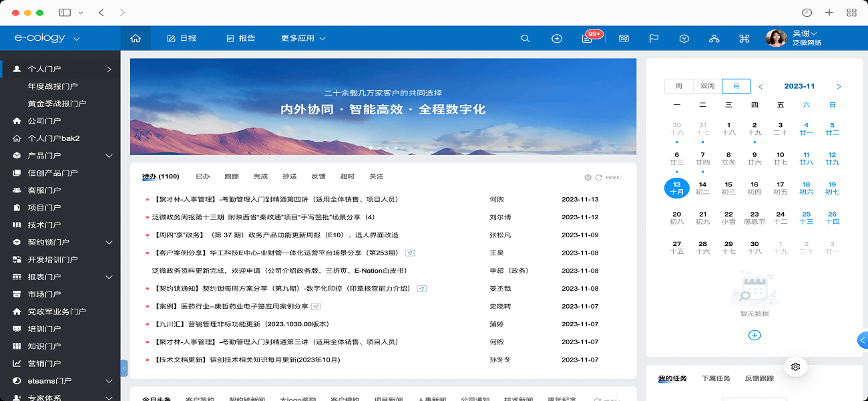
Task: Open 日报 top menu
Action: point(182,39)
